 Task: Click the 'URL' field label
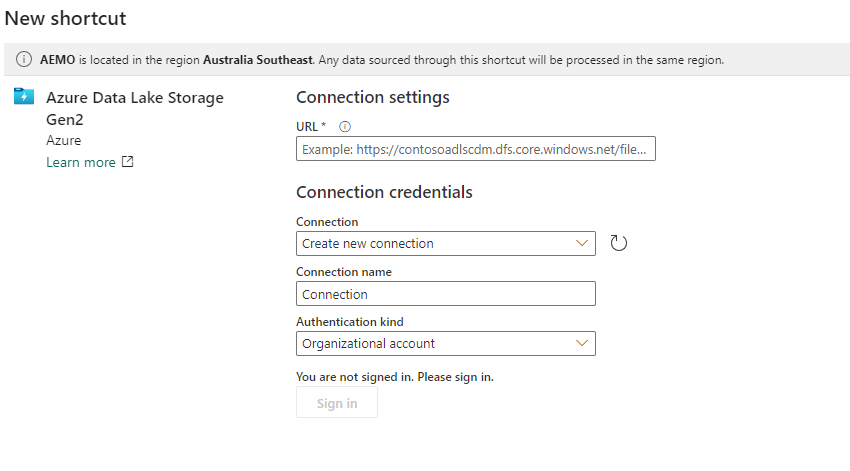click(x=307, y=126)
